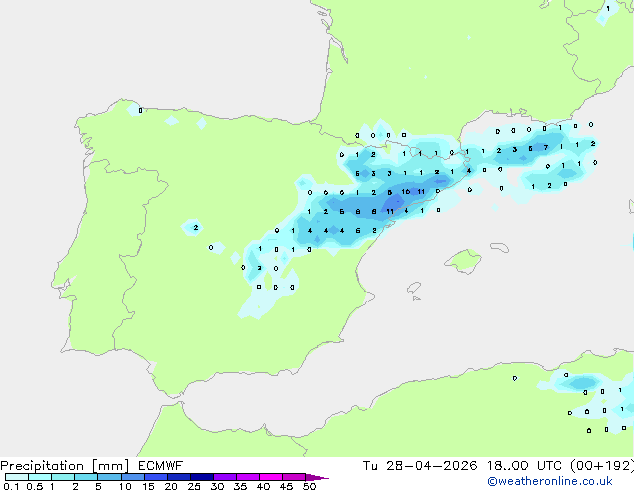The height and width of the screenshot is (490, 634).
Task: Click the "7" precipitation value over the sea
Action: click(546, 148)
